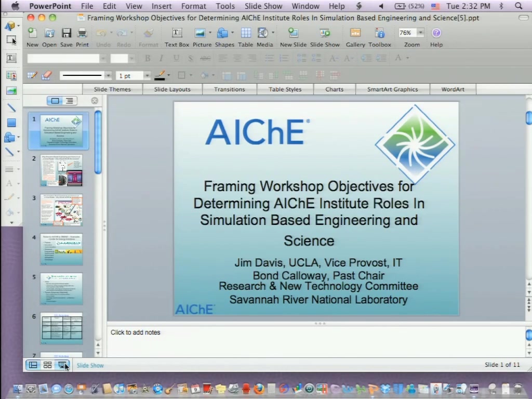This screenshot has height=399, width=532.
Task: Click the New presentation icon
Action: tap(32, 33)
